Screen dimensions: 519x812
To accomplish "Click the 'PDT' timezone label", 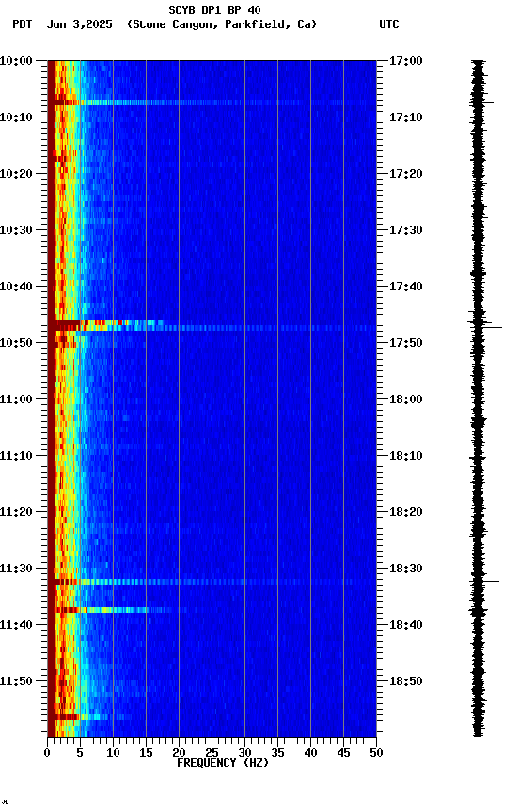I will point(23,24).
